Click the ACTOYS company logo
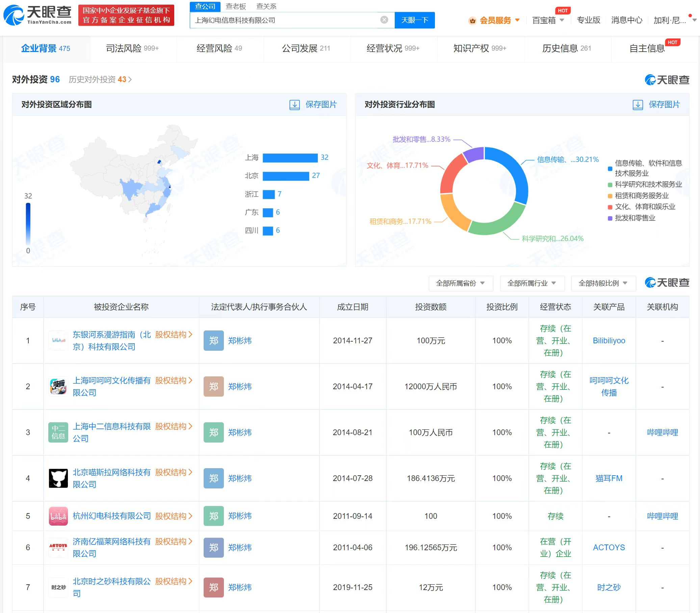 (x=58, y=547)
